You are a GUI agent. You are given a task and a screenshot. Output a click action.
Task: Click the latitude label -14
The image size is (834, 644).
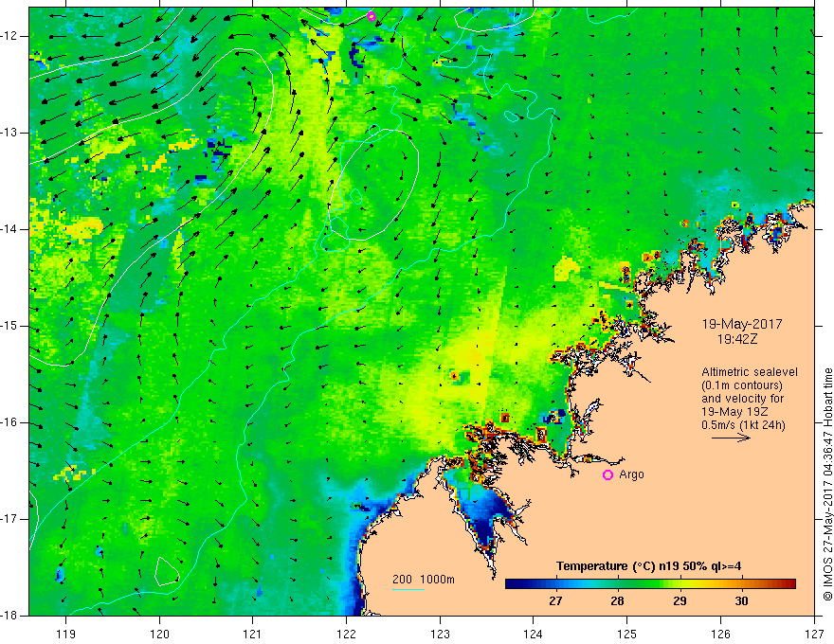tap(10, 229)
